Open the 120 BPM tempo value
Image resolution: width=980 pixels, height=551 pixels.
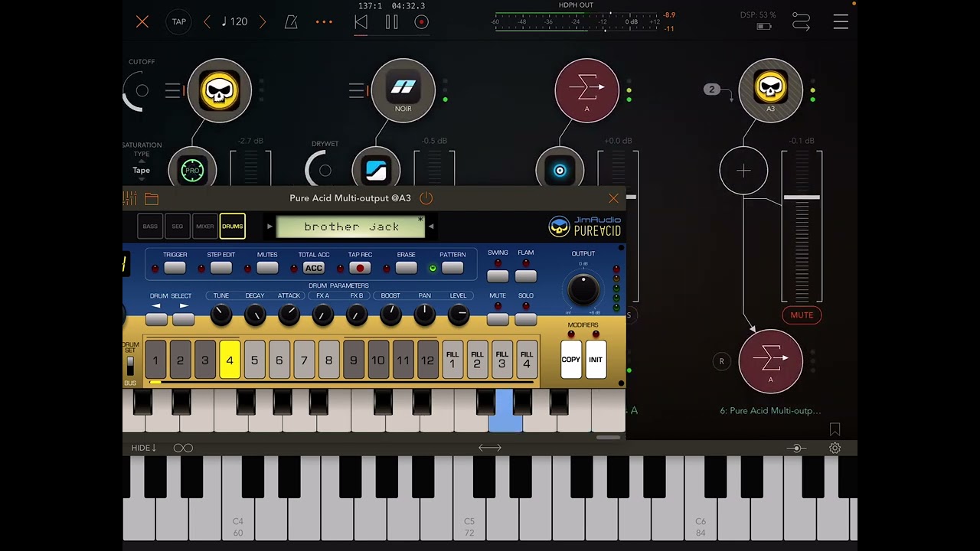pyautogui.click(x=234, y=22)
